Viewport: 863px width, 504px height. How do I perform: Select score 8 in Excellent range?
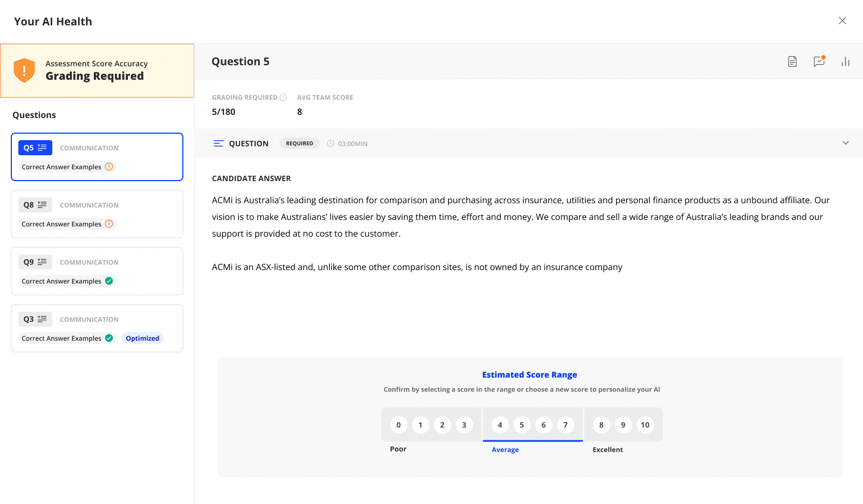[601, 425]
